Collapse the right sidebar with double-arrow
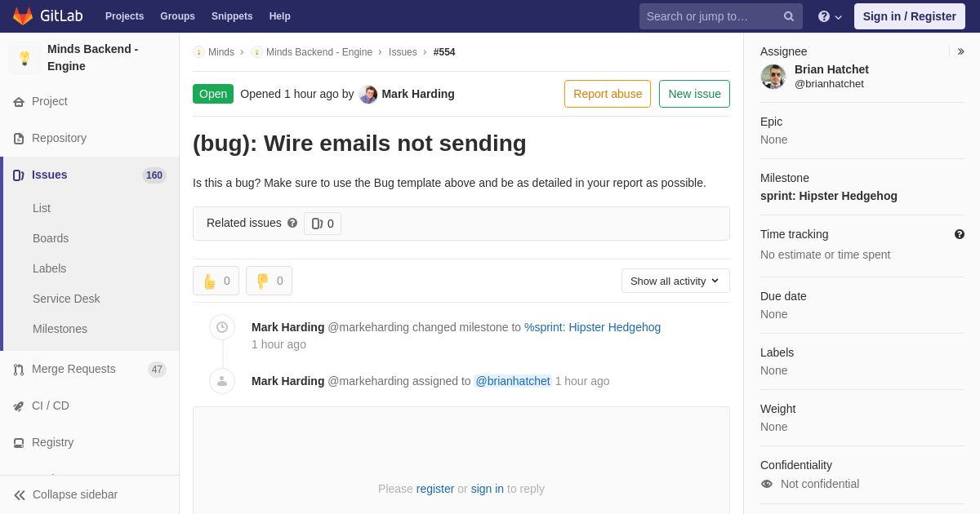This screenshot has width=980, height=514. (x=960, y=51)
